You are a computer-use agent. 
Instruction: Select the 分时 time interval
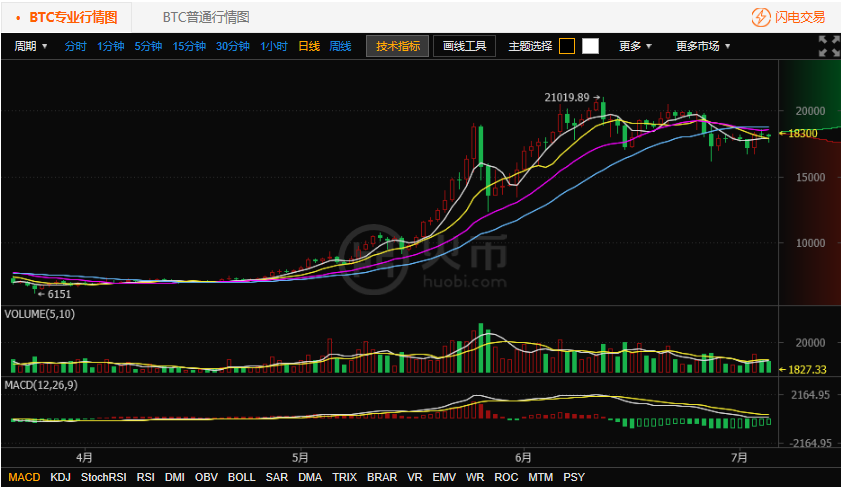click(76, 46)
